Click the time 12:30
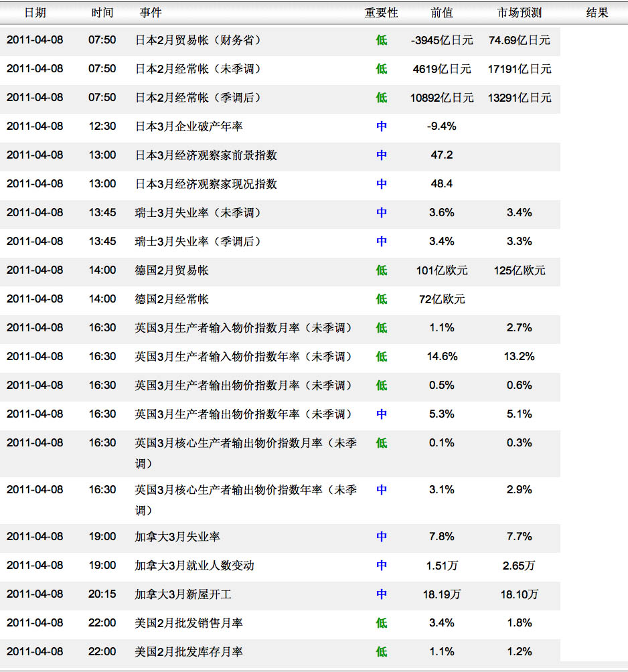This screenshot has height=672, width=628. pos(102,127)
